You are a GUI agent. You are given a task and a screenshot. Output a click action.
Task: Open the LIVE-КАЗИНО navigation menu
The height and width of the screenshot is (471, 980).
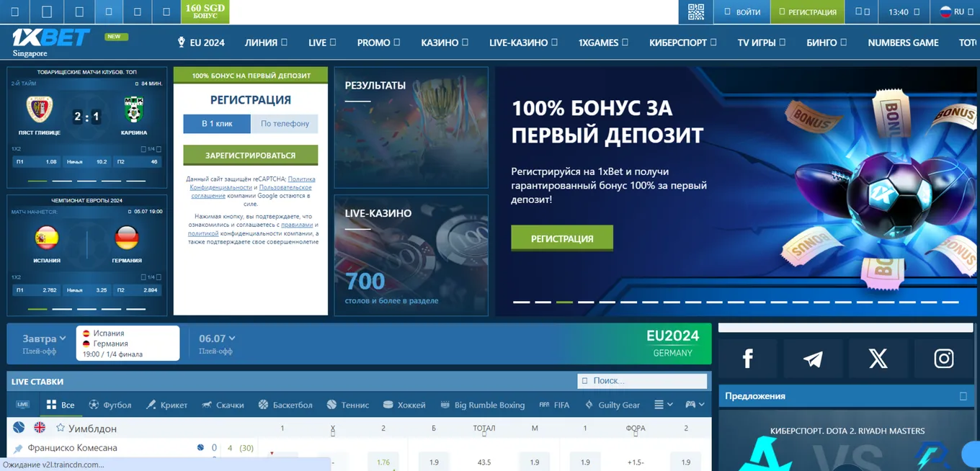click(523, 42)
